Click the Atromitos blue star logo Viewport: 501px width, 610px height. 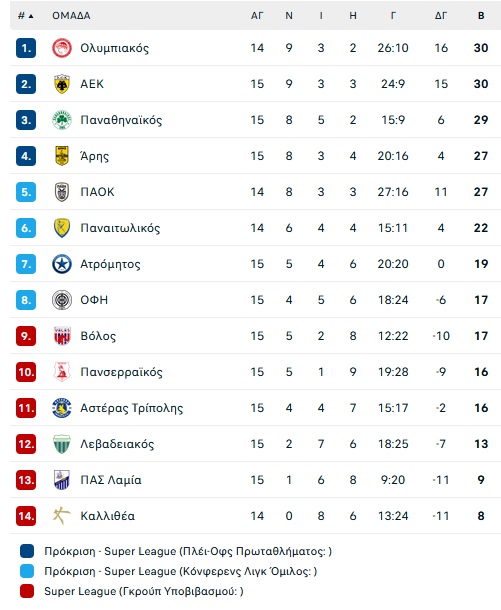(x=62, y=264)
